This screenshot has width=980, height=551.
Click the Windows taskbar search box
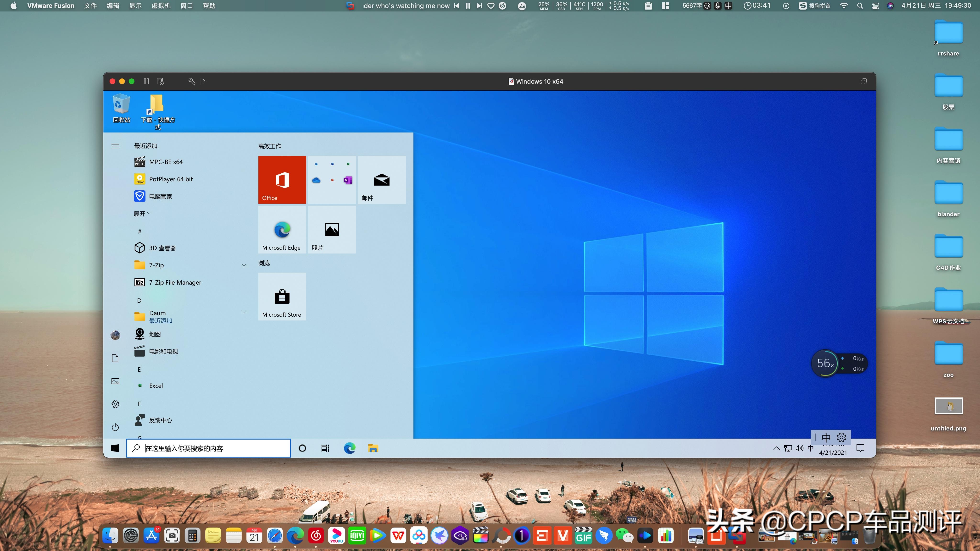208,448
